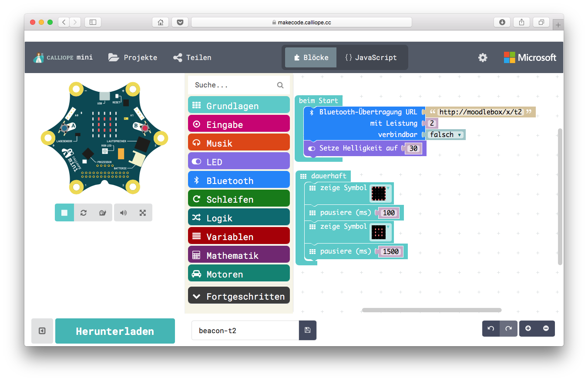Viewport: 588px width, 381px height.
Task: Click the Herunterladen button
Action: 114,331
